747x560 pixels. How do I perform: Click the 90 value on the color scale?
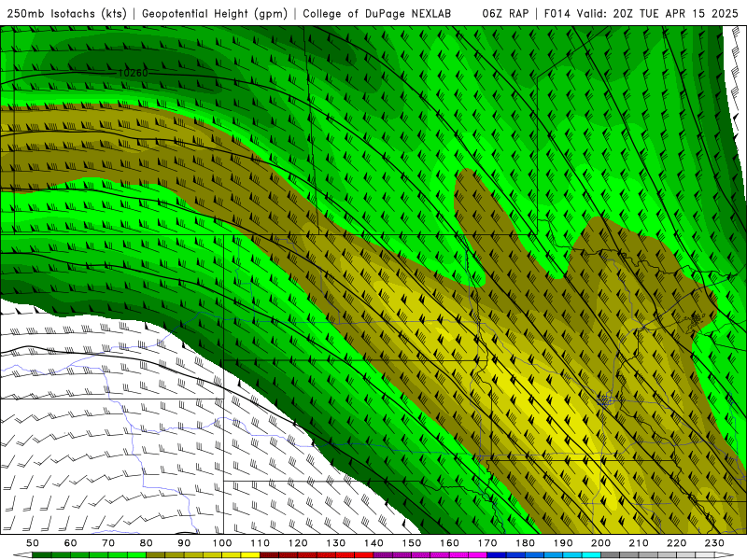(x=184, y=543)
